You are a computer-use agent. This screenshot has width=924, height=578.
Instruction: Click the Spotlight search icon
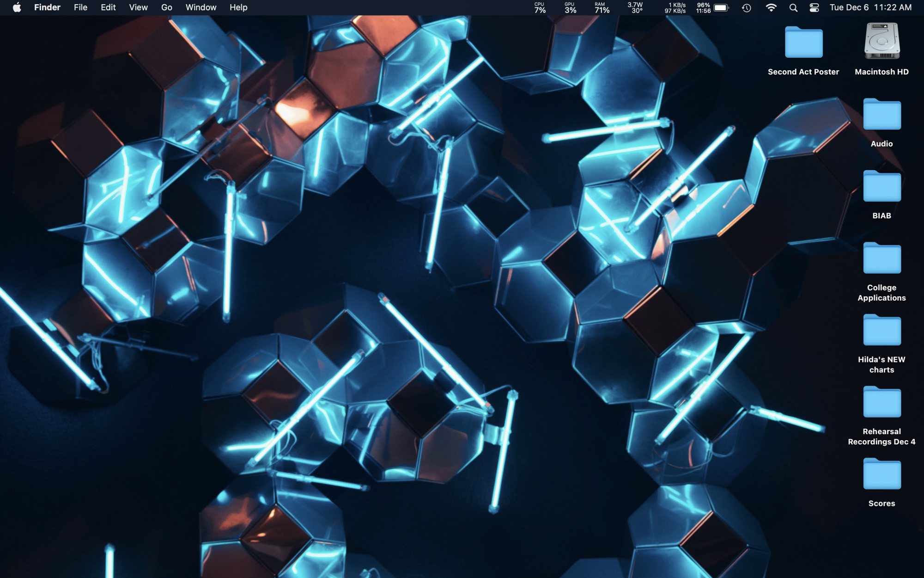pos(793,7)
